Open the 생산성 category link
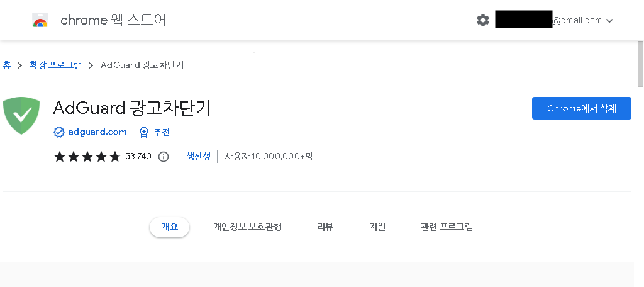The height and width of the screenshot is (287, 644). 198,156
